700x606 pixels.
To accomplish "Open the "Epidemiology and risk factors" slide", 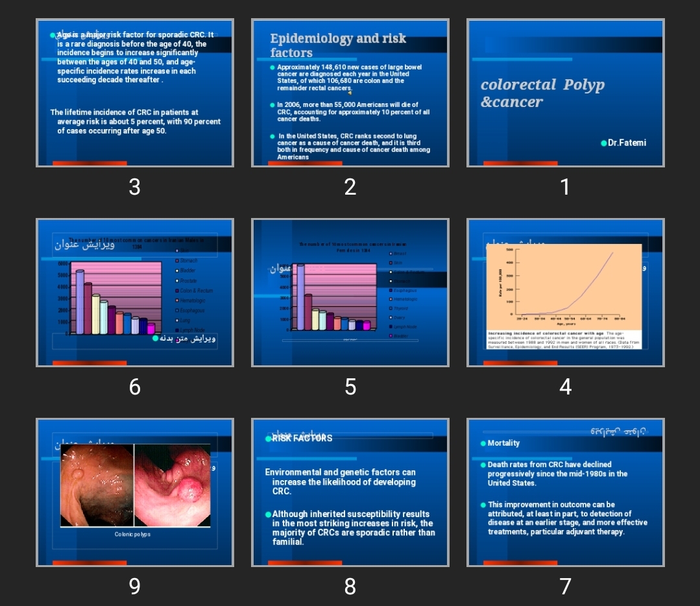I will [x=350, y=93].
